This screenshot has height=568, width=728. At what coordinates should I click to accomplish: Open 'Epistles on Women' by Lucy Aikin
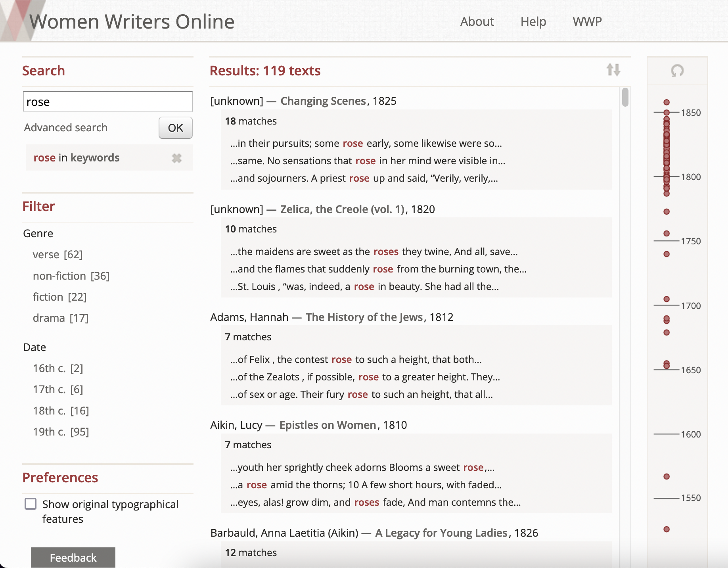[328, 425]
